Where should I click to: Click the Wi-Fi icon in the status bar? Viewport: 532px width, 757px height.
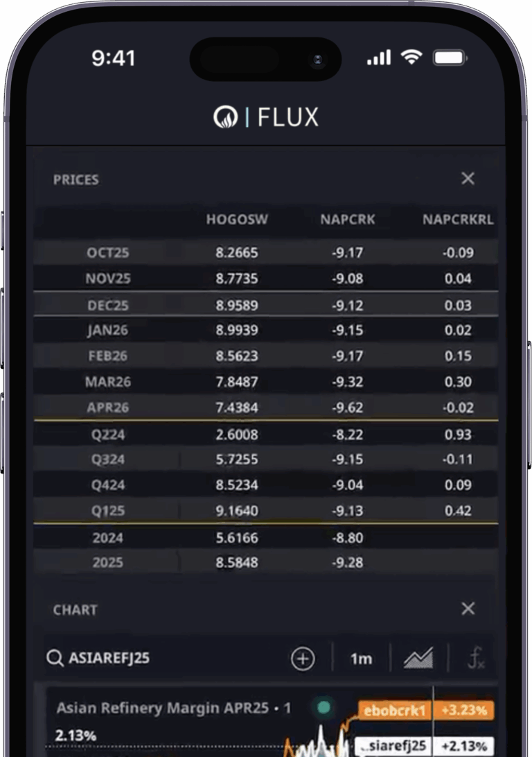[410, 58]
